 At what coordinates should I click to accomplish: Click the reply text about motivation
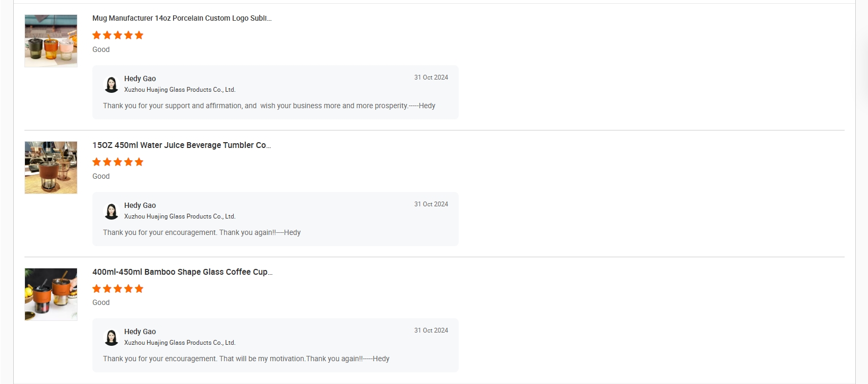[246, 359]
